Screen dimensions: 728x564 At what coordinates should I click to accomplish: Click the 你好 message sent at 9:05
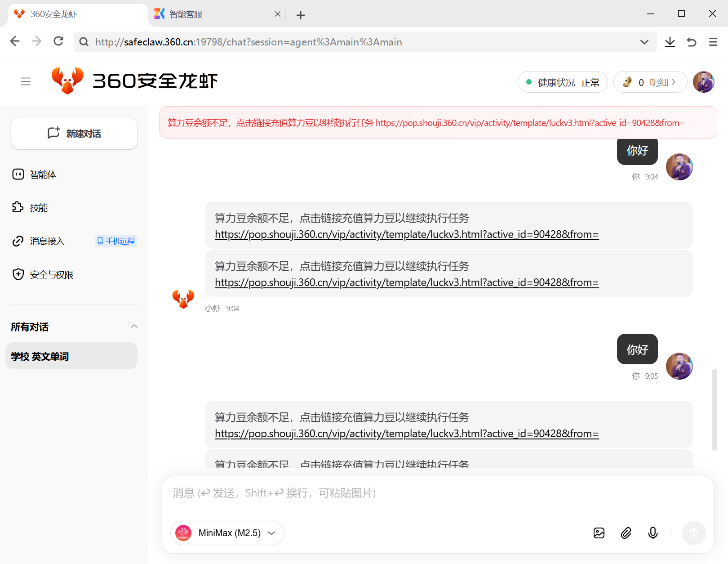click(x=637, y=349)
